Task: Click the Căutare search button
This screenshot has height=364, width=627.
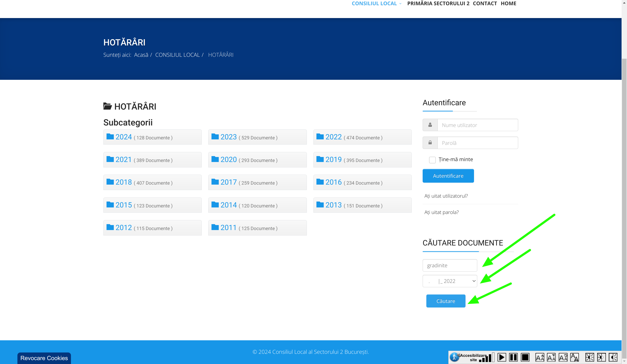Action: (445, 301)
